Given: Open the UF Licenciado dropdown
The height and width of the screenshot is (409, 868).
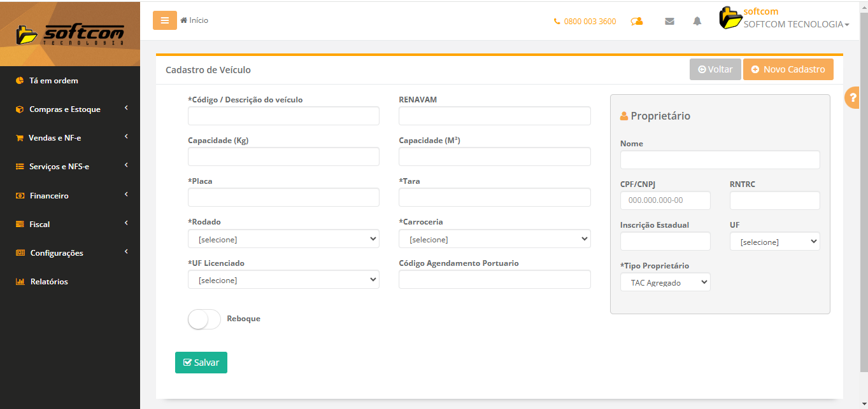Looking at the screenshot, I should (283, 280).
